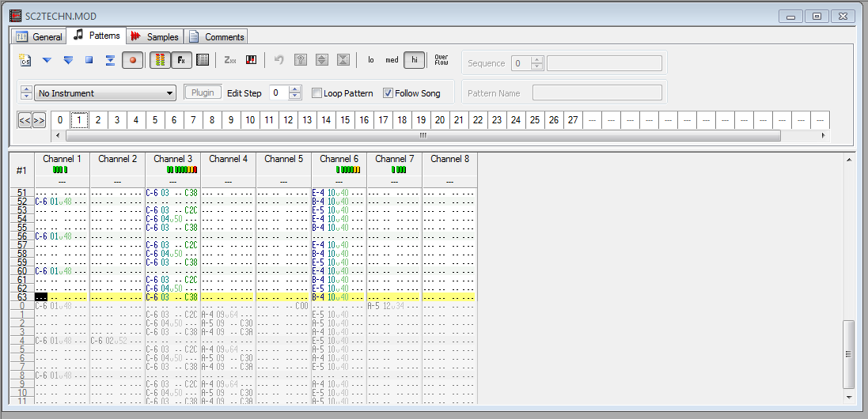Click the #1 pattern number header

tap(21, 170)
